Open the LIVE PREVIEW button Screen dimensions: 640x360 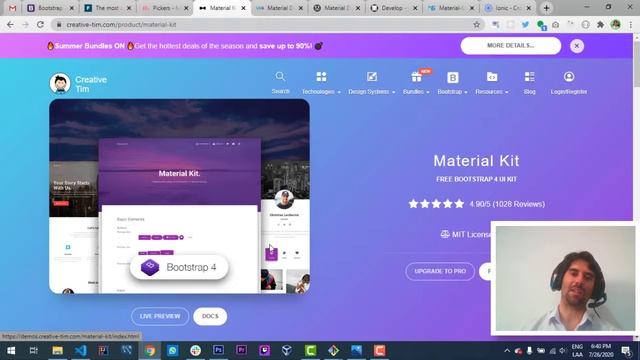[x=160, y=316]
